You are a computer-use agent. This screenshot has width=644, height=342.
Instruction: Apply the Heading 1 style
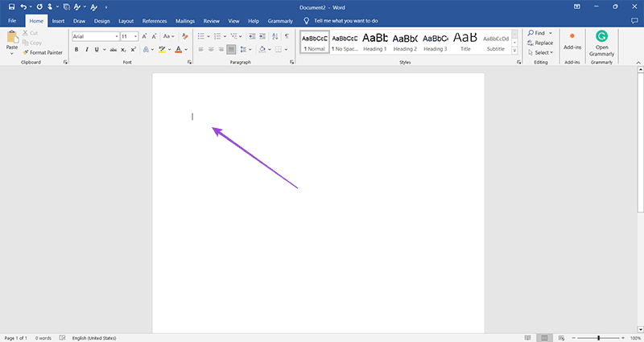coord(375,42)
